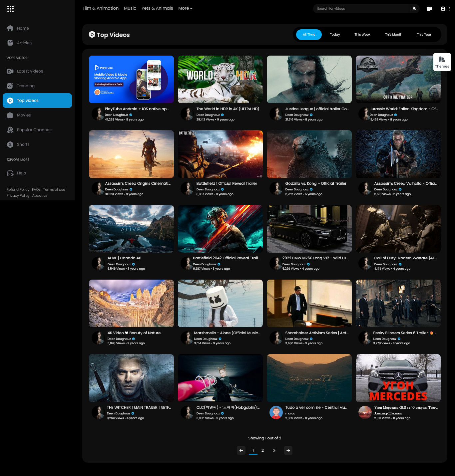This screenshot has width=455, height=476.
Task: Click the next page chevron
Action: point(274,450)
